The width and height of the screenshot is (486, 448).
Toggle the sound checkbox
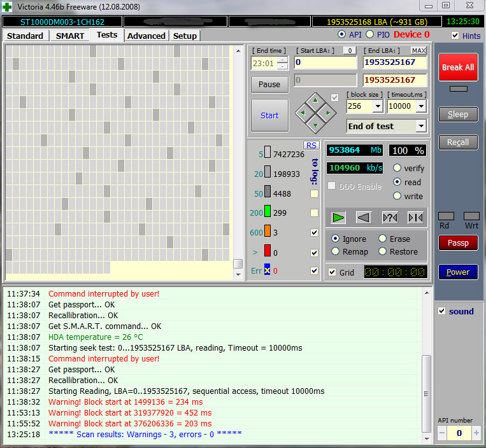pyautogui.click(x=442, y=311)
